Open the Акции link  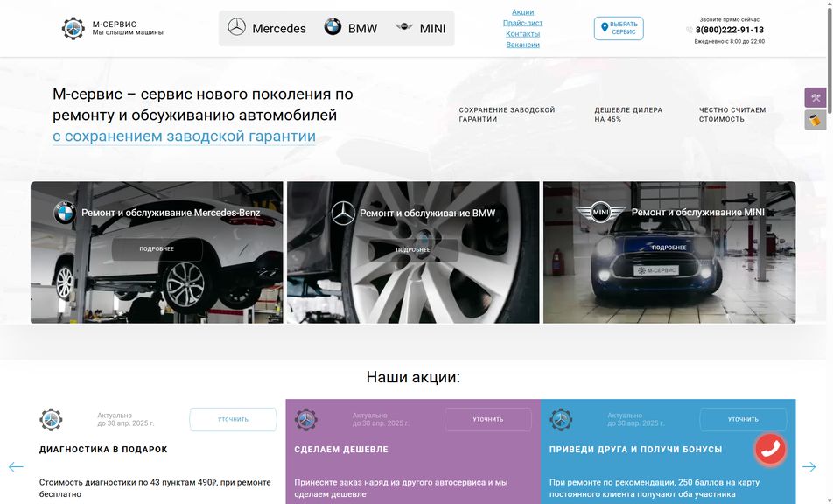pos(522,11)
